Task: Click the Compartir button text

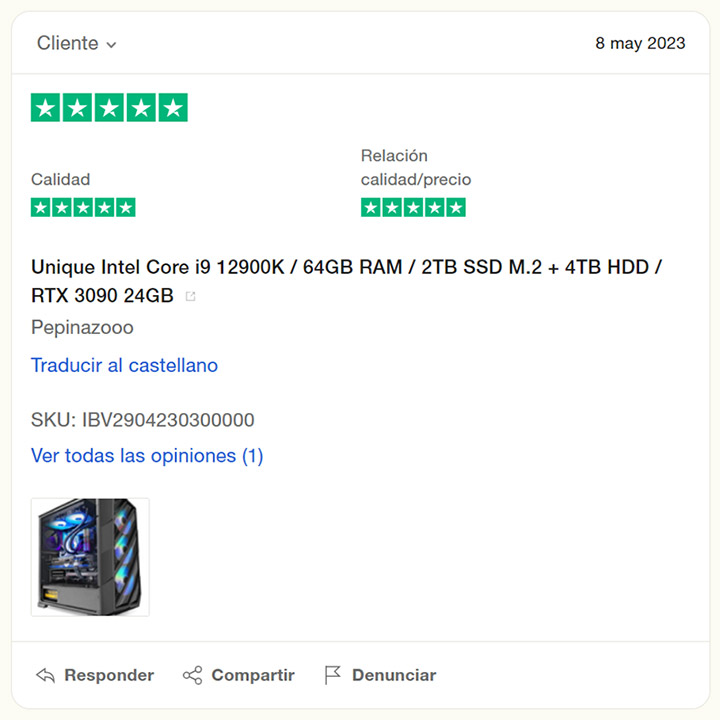Action: (x=253, y=675)
